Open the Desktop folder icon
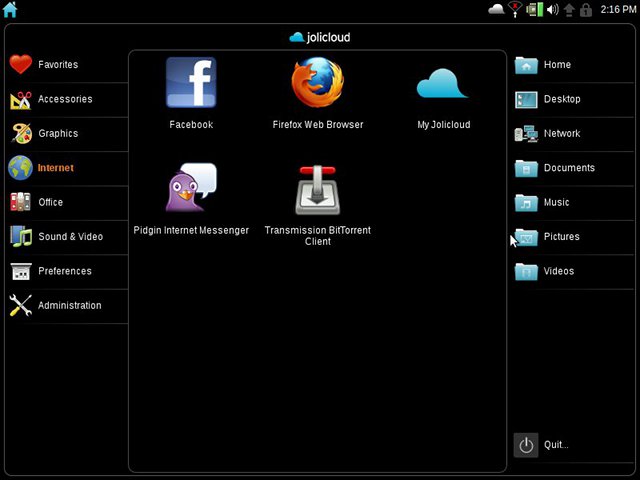640x480 pixels. pyautogui.click(x=526, y=99)
